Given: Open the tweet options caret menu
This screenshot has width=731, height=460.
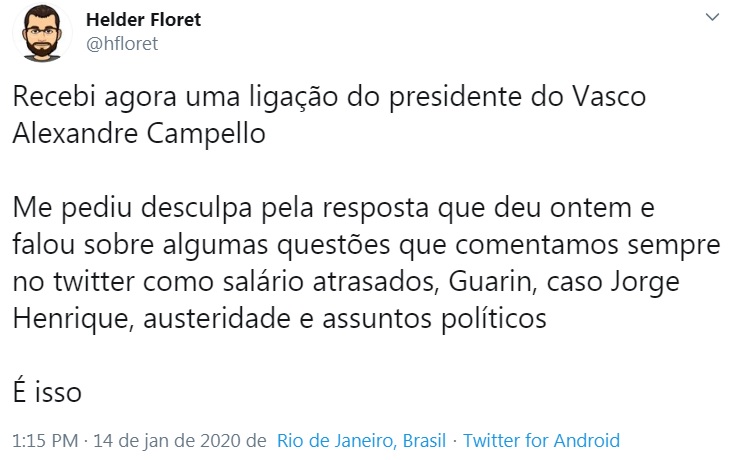Looking at the screenshot, I should [711, 18].
